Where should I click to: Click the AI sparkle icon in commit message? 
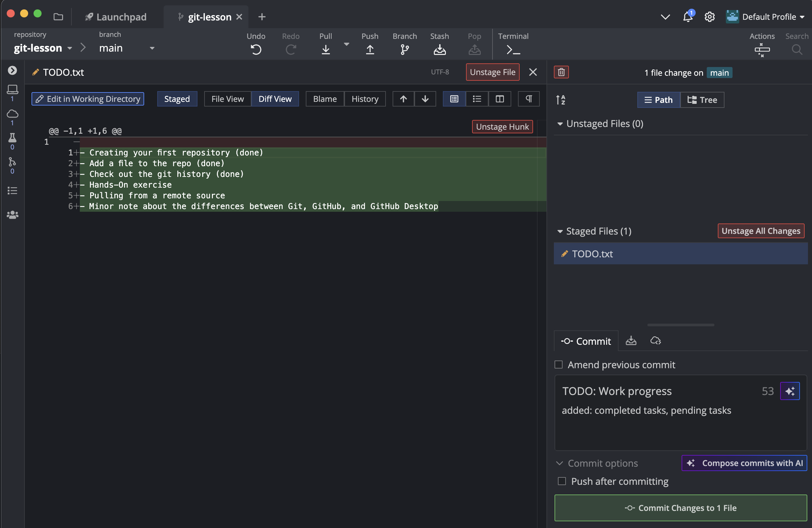point(790,391)
